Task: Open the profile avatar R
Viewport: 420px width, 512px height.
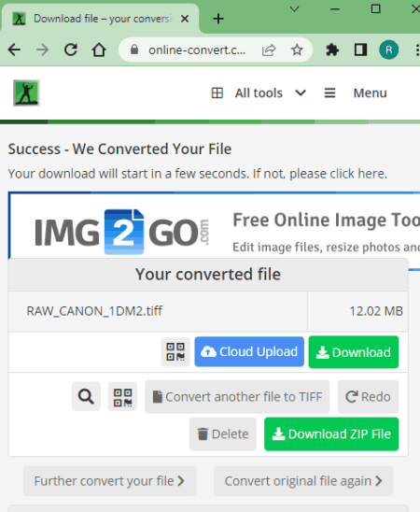Action: coord(388,50)
